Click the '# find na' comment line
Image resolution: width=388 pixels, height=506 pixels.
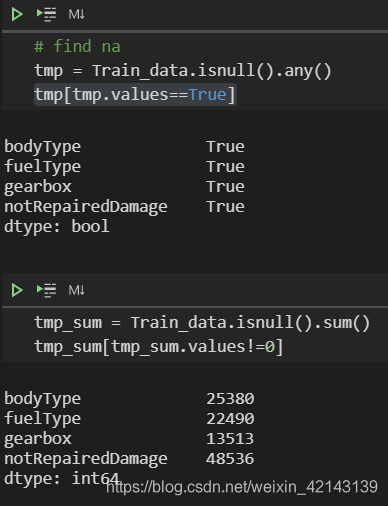77,46
